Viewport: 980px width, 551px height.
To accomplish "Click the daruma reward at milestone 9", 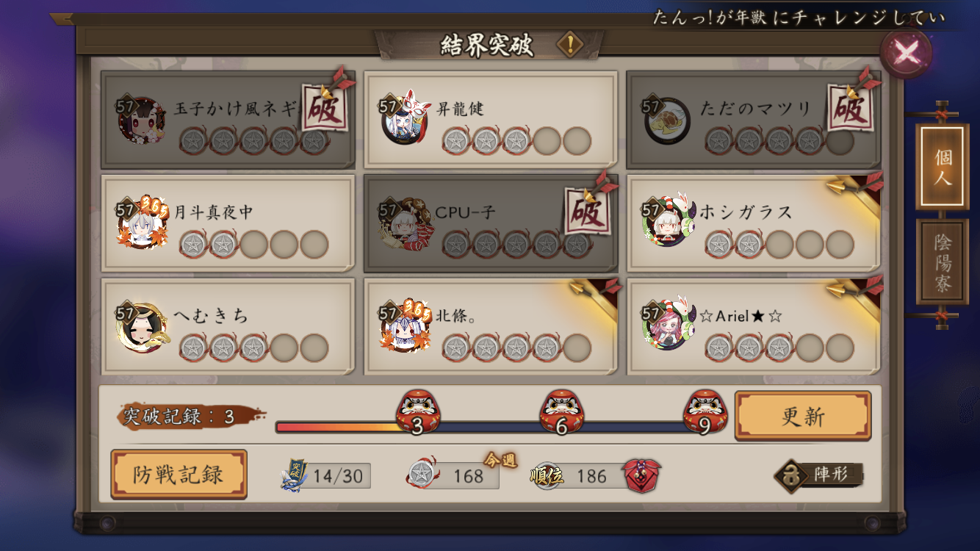I will (x=705, y=413).
